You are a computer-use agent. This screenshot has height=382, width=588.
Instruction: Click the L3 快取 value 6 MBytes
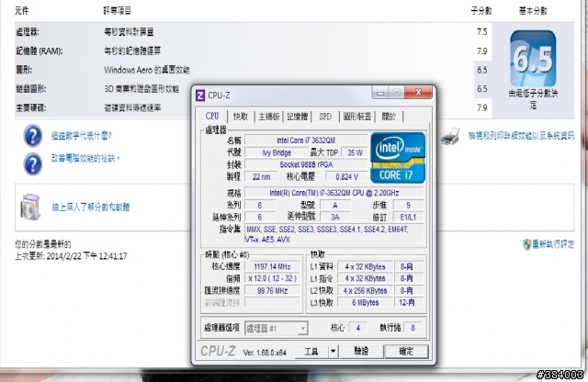click(x=365, y=302)
